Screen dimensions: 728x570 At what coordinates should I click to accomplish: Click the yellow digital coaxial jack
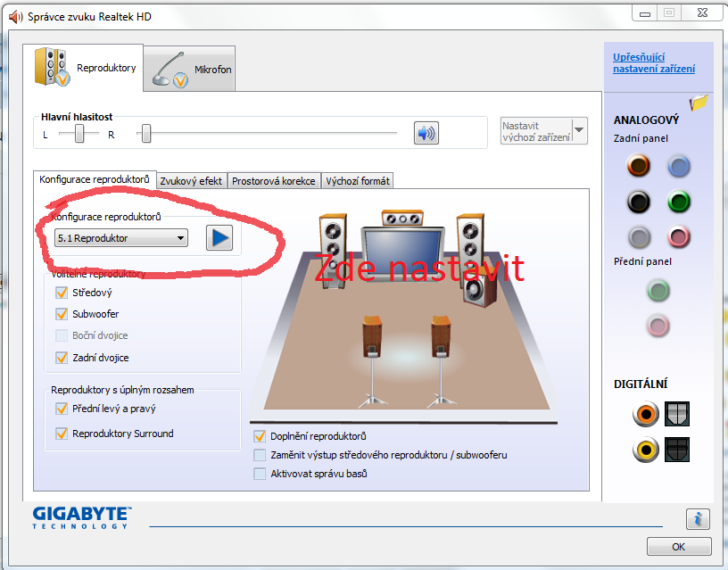pos(646,450)
